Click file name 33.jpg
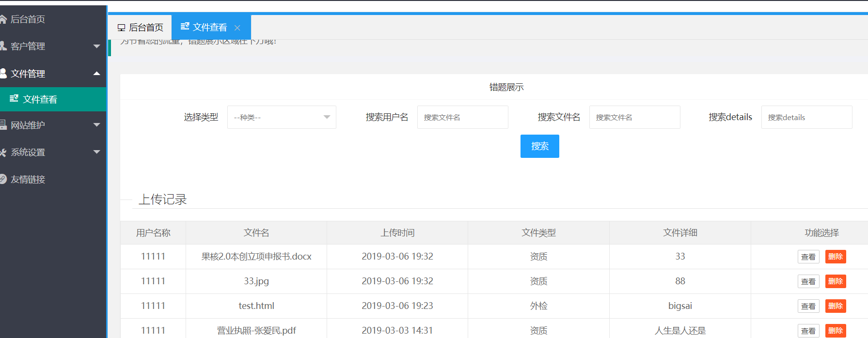The height and width of the screenshot is (338, 868). pyautogui.click(x=256, y=281)
